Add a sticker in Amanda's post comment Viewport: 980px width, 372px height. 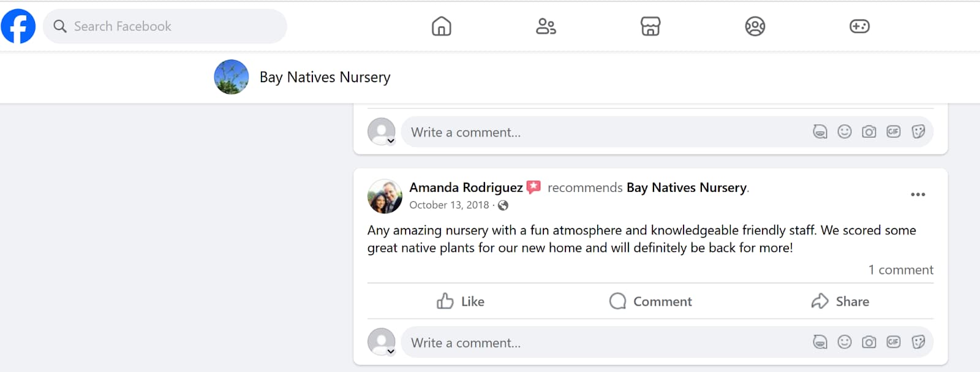[x=918, y=342]
